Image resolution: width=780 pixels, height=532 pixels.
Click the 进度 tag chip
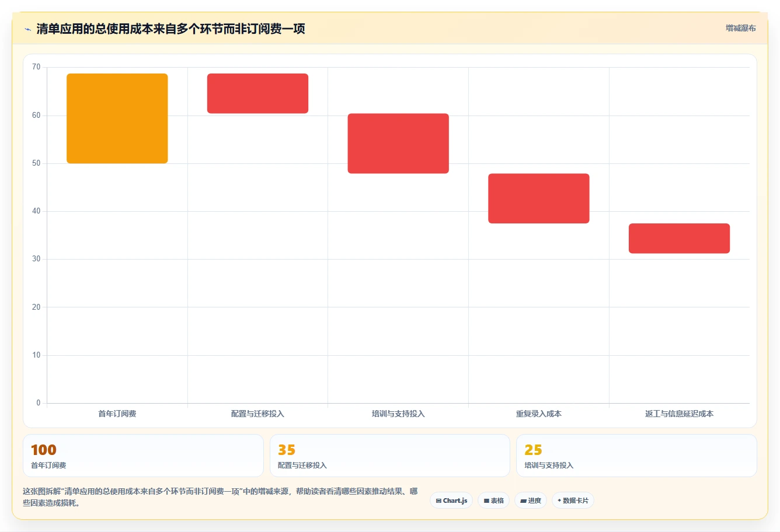(x=531, y=501)
